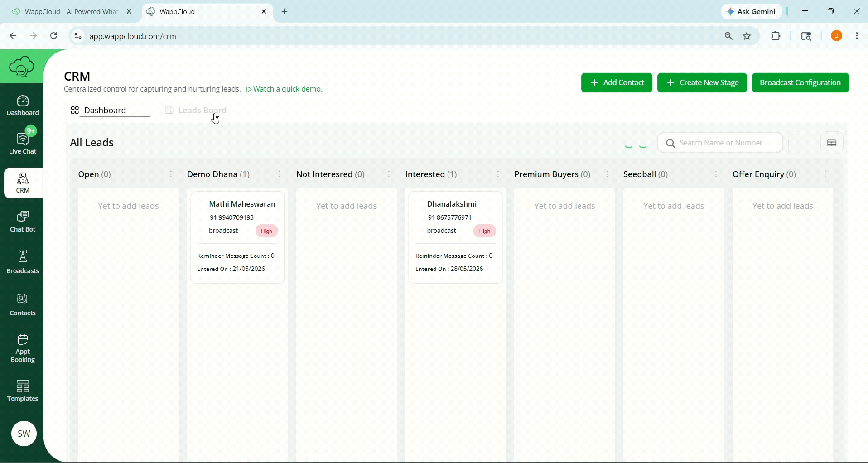Click Offer Enquiry (0) stage title
Image resolution: width=868 pixels, height=463 pixels.
(765, 175)
